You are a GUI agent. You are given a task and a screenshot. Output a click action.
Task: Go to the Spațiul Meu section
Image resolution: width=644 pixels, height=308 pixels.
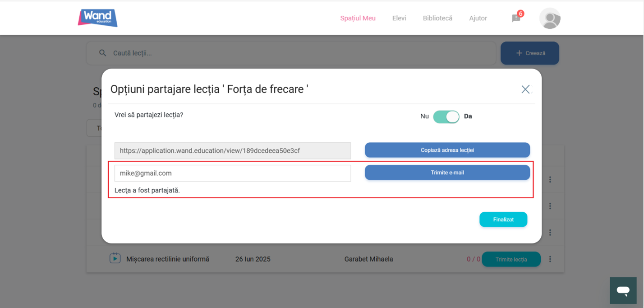coord(358,19)
